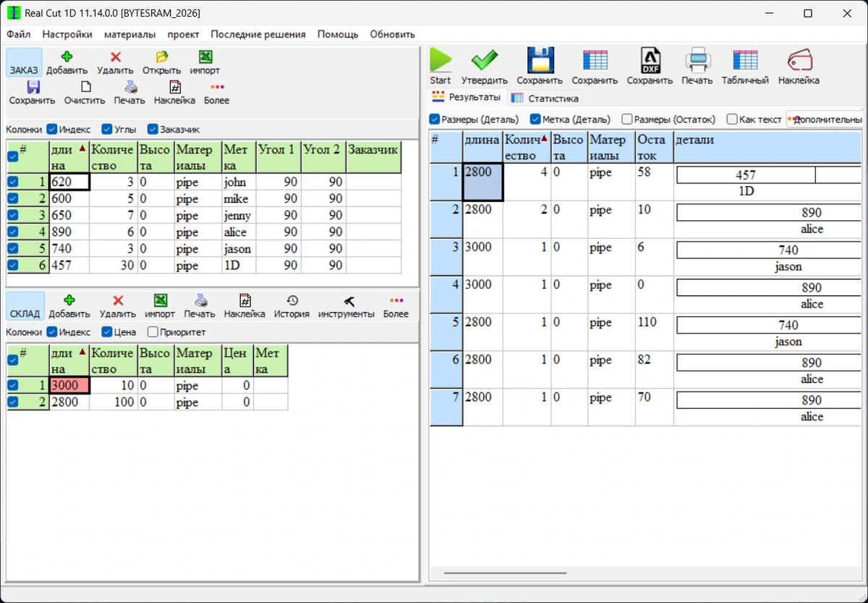Enable the Размеры (Остаток) checkbox
The width and height of the screenshot is (868, 603).
click(x=627, y=119)
